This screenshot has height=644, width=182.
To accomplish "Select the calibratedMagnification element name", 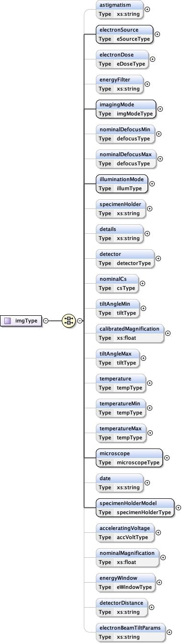I will 129,329.
